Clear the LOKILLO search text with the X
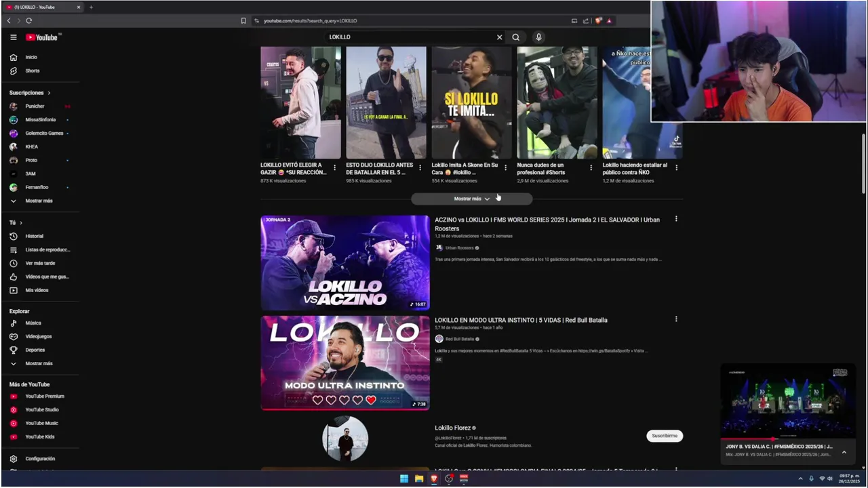 pyautogui.click(x=500, y=37)
